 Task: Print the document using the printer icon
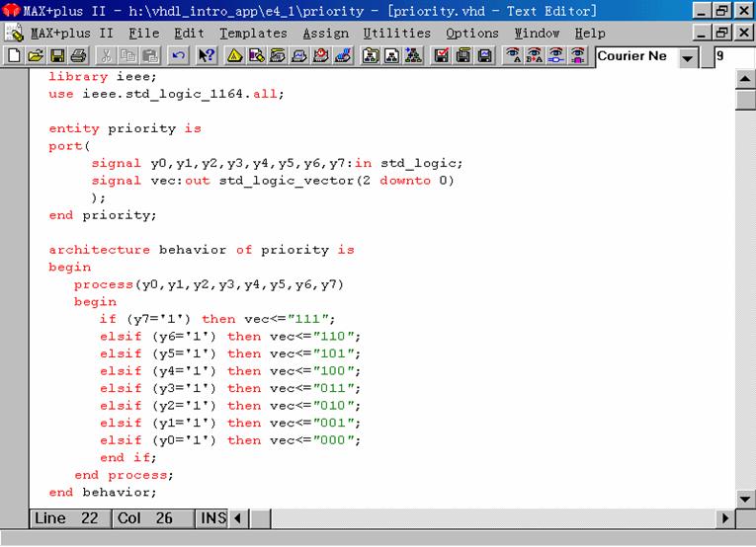coord(79,56)
